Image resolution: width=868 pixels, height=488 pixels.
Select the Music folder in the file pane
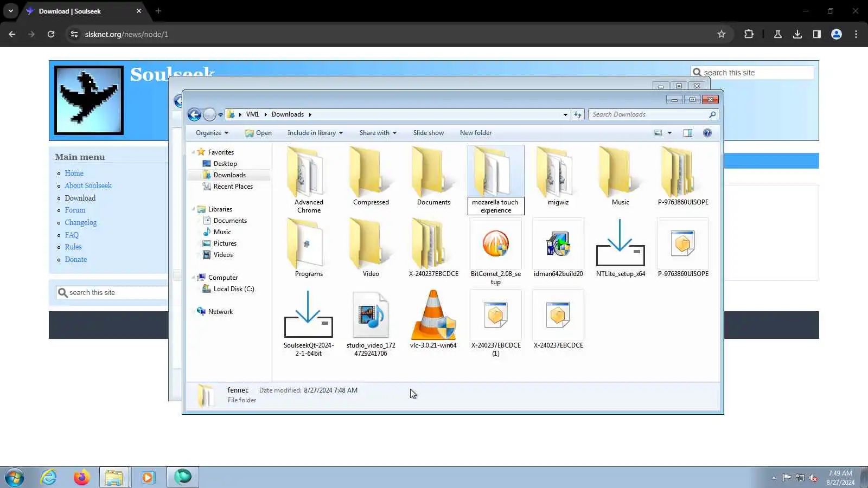[x=621, y=177]
